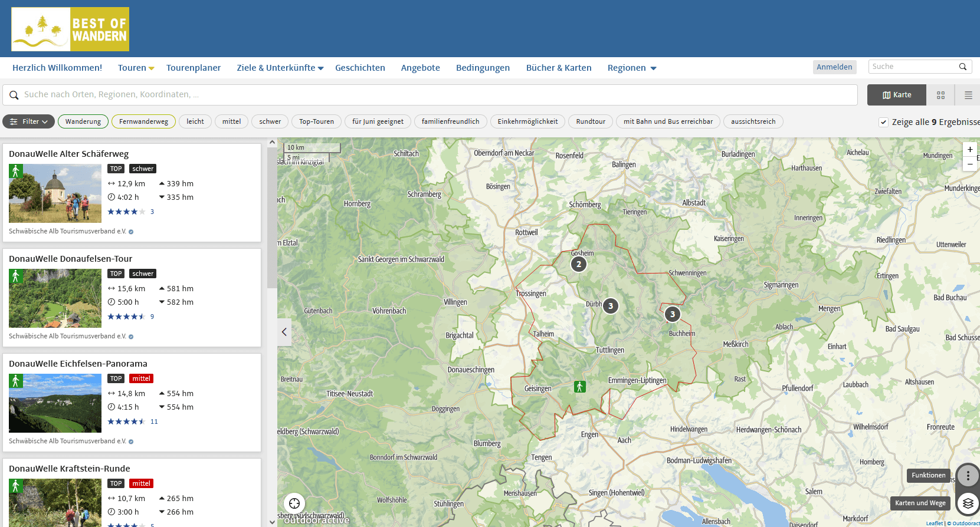Focus 'Suche nach Orten, Regionen' field

430,95
